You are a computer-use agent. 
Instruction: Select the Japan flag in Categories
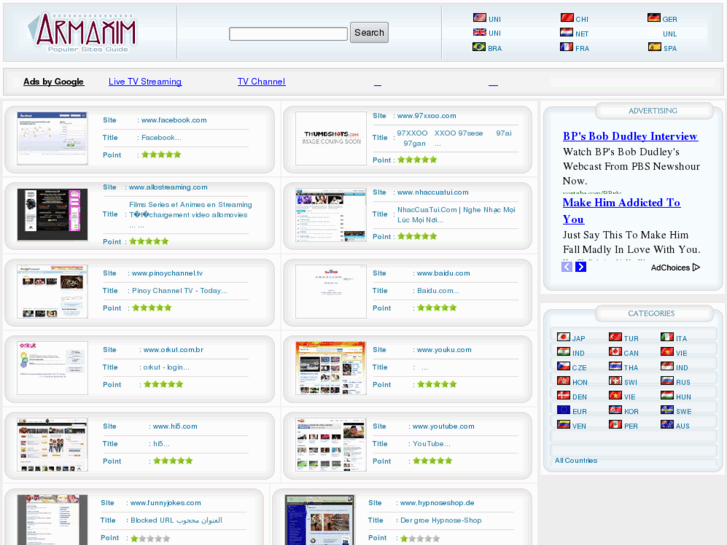pyautogui.click(x=563, y=337)
